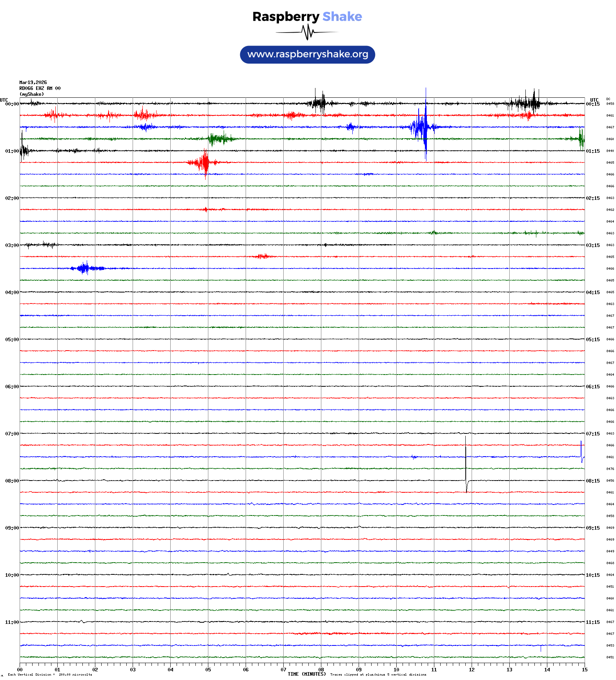616x680 pixels.
Task: Click the 05:15 time label on right
Action: coord(592,340)
